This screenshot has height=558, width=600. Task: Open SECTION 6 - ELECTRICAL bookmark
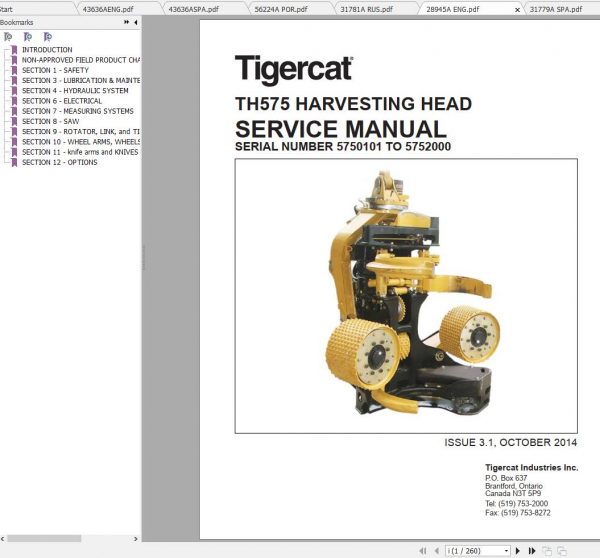coord(62,101)
